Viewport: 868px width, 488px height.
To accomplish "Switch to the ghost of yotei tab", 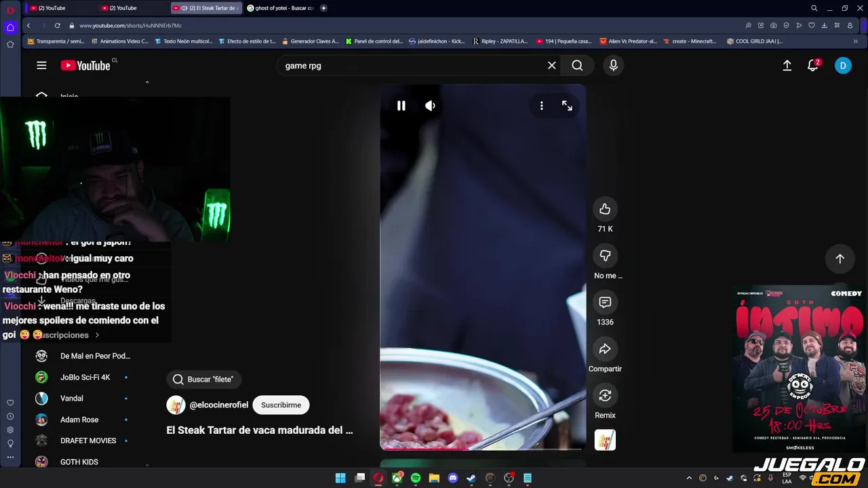I will tap(280, 8).
